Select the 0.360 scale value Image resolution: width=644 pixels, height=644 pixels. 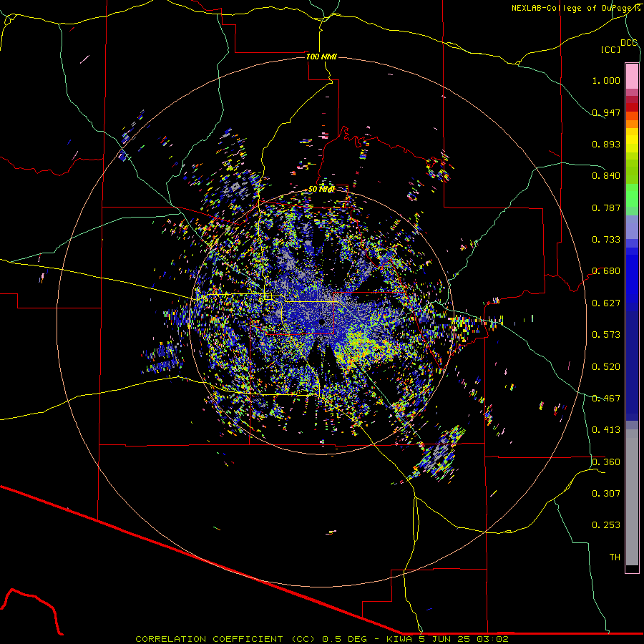[x=606, y=462]
